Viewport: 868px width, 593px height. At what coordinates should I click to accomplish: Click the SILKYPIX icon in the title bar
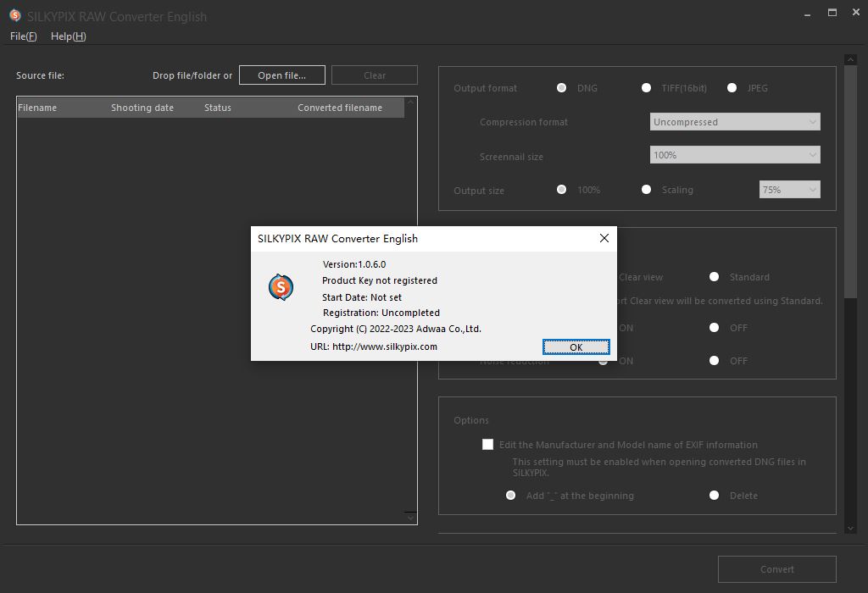[14, 14]
